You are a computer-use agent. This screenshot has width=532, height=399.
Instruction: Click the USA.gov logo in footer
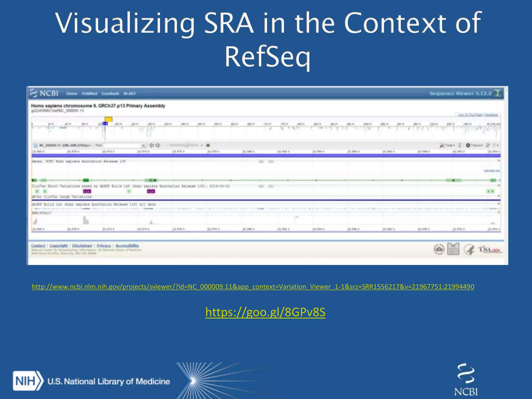[x=490, y=250]
